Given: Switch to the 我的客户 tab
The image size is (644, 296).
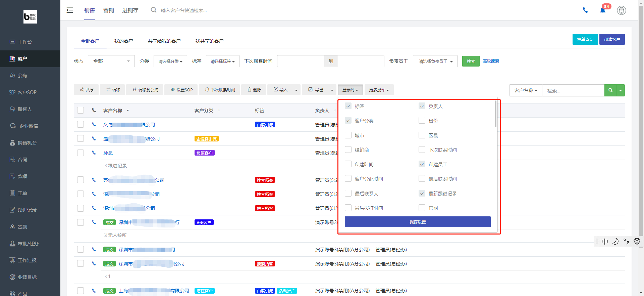Looking at the screenshot, I should coord(123,41).
